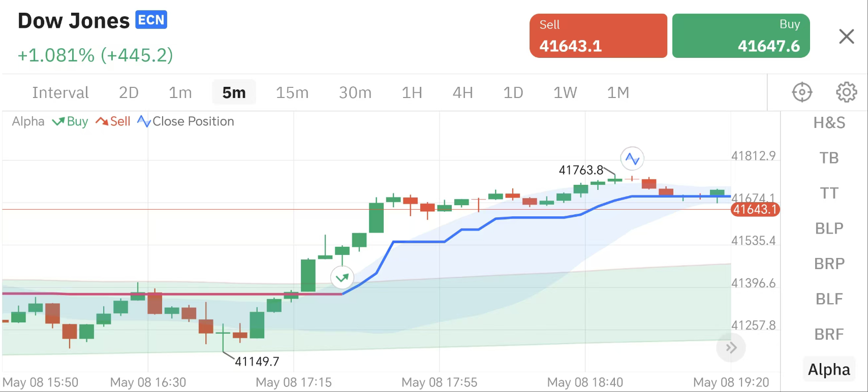Click the Alpha buy signal marker on chart
The image size is (868, 392).
coord(342,278)
